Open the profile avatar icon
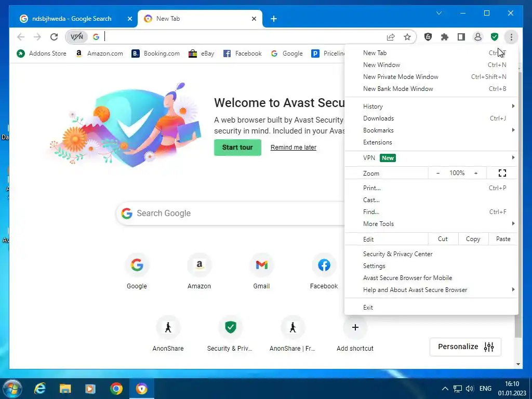Screen dimensions: 532x399 click(478, 37)
